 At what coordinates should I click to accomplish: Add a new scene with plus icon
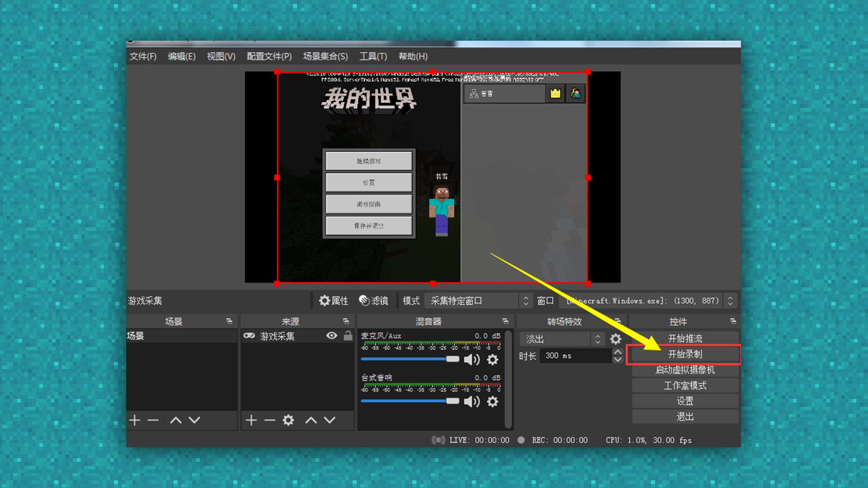coord(134,420)
